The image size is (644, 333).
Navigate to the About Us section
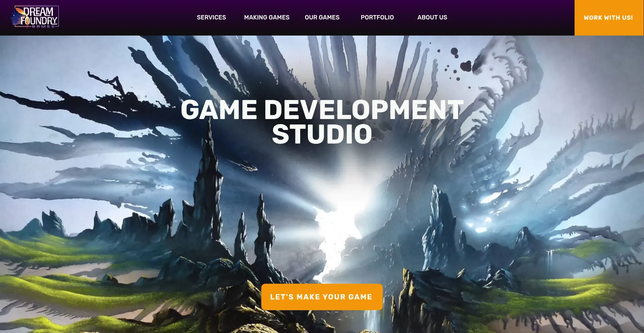pyautogui.click(x=432, y=17)
